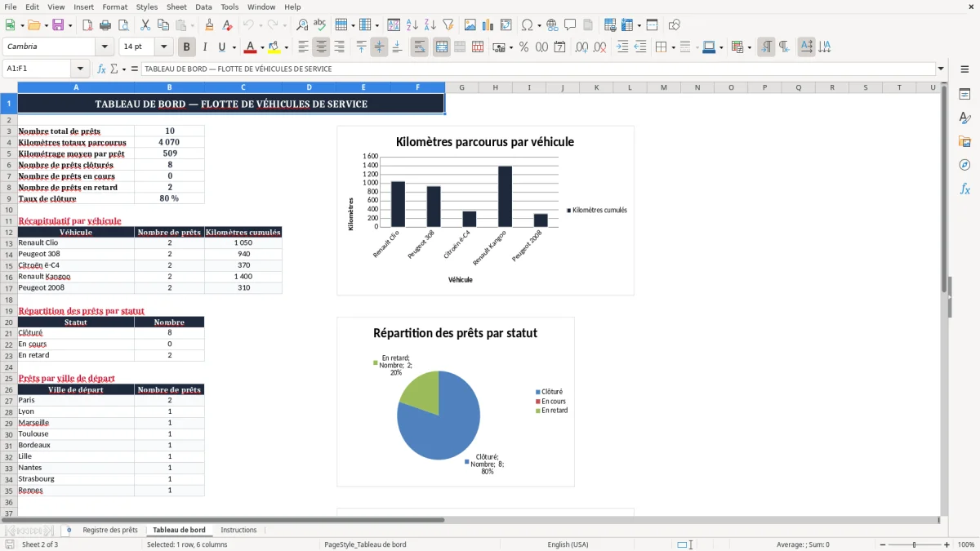Click Increase Indent icon
The width and height of the screenshot is (980, 551).
pyautogui.click(x=622, y=47)
